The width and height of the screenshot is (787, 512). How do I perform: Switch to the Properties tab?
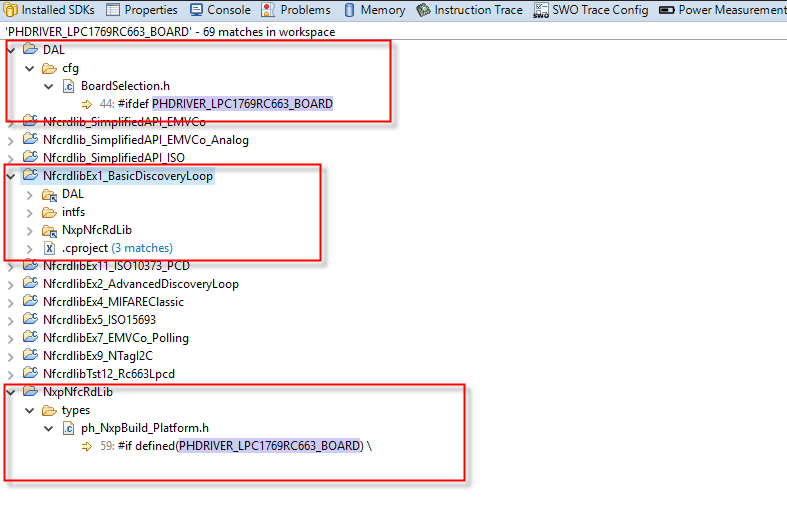click(142, 10)
